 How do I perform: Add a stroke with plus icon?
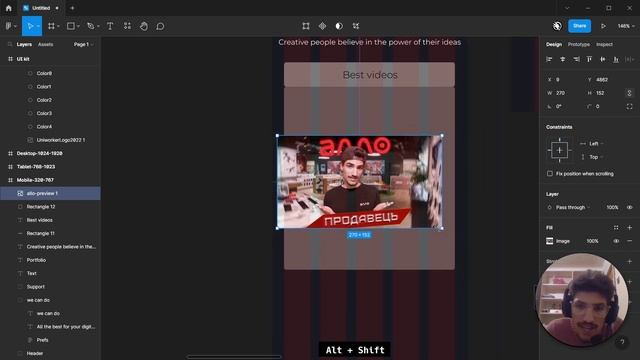pyautogui.click(x=629, y=261)
